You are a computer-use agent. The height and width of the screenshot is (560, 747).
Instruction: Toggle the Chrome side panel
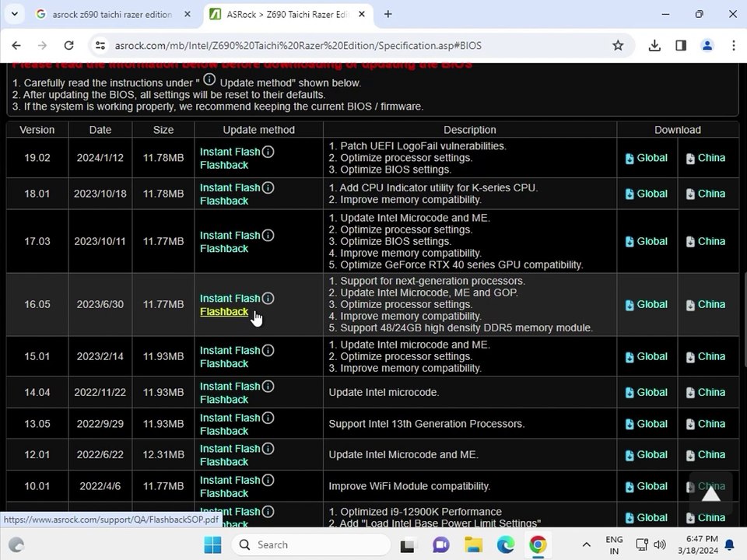pyautogui.click(x=681, y=45)
